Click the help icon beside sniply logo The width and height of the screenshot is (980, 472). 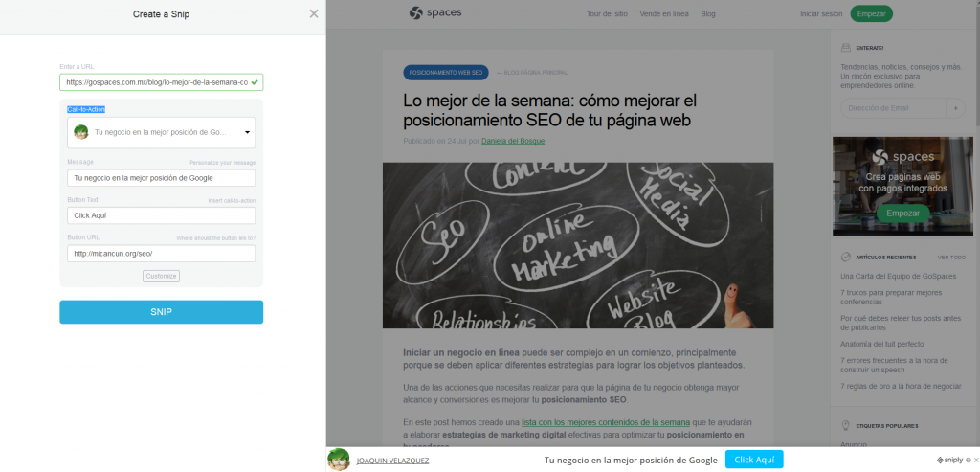969,461
